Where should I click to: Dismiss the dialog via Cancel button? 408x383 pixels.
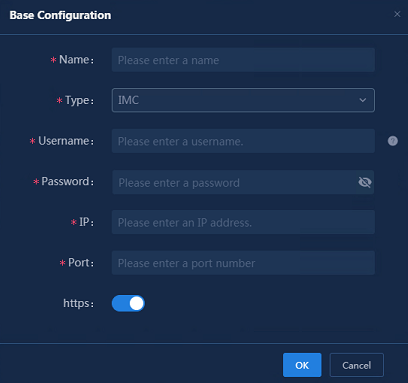tap(357, 365)
